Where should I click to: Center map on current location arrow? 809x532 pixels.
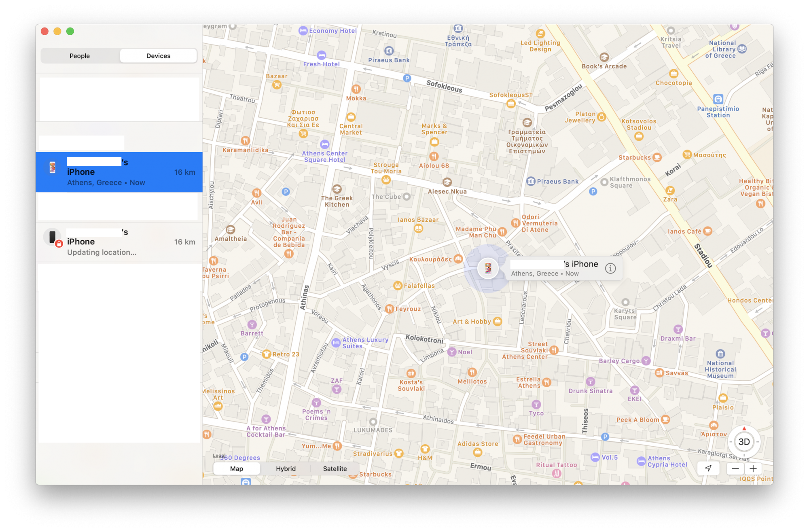(x=708, y=468)
